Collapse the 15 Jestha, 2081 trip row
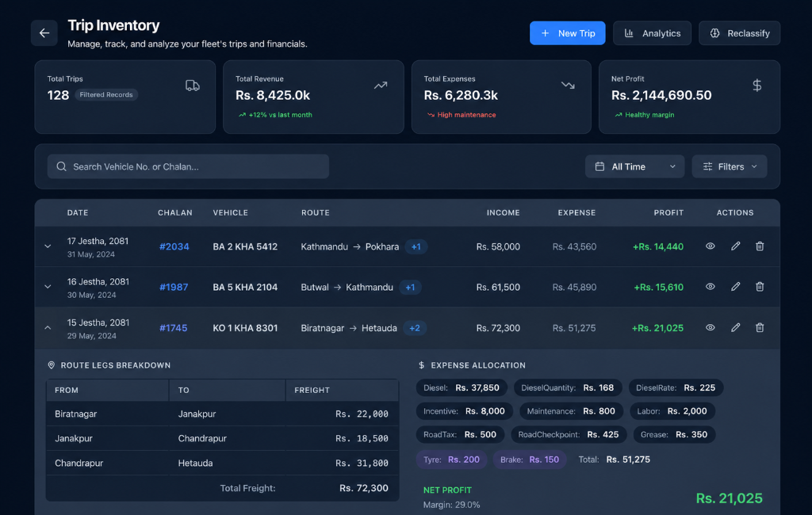 [48, 328]
